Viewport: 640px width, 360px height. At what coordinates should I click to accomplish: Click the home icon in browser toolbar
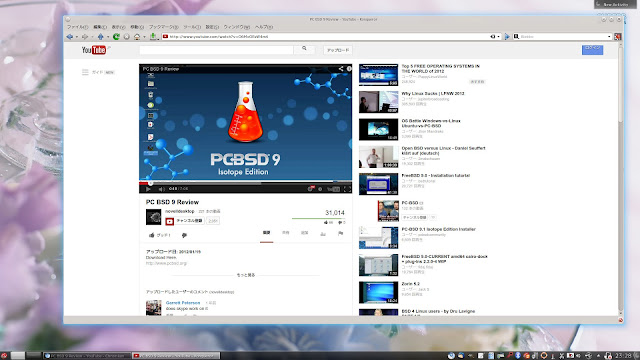click(137, 37)
